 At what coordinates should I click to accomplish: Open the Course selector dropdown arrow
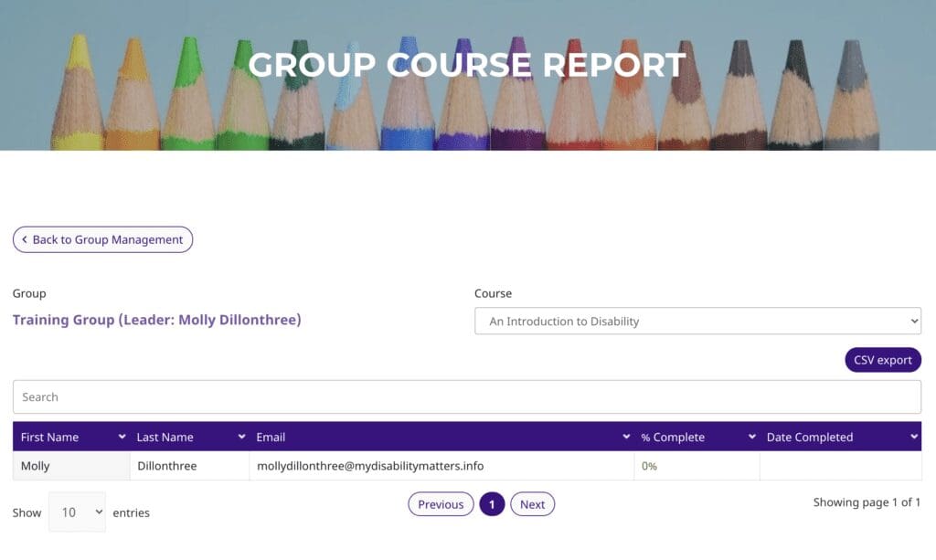click(913, 321)
